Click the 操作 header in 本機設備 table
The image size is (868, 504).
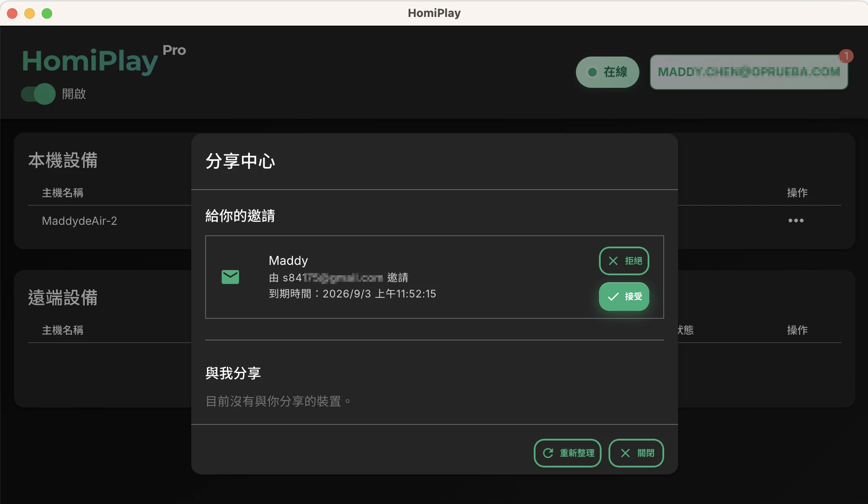[x=797, y=193]
